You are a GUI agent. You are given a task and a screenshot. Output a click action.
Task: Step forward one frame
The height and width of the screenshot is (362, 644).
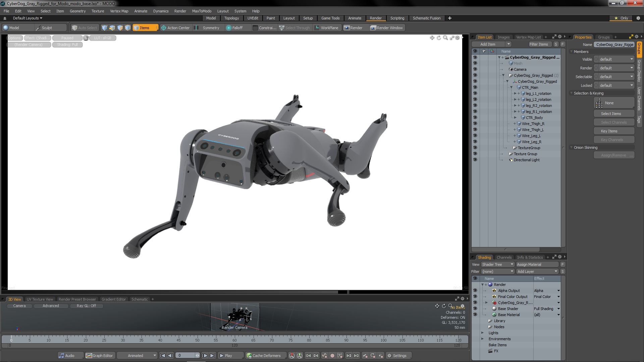(205, 356)
